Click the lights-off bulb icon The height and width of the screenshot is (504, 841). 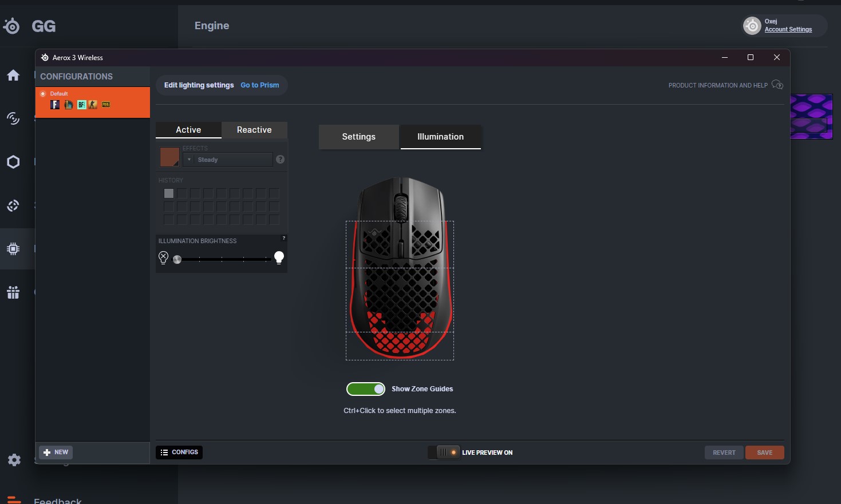(x=163, y=257)
